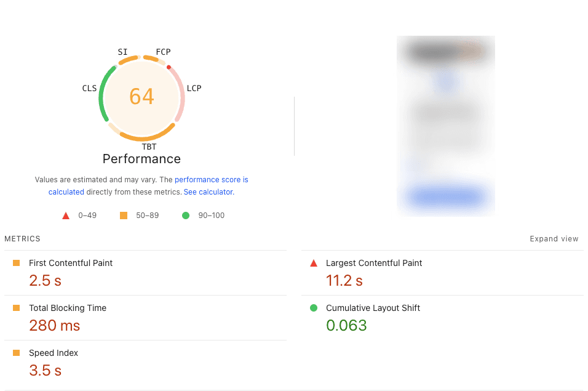Click the 3.5 s value
The height and width of the screenshot is (391, 588).
click(x=46, y=371)
